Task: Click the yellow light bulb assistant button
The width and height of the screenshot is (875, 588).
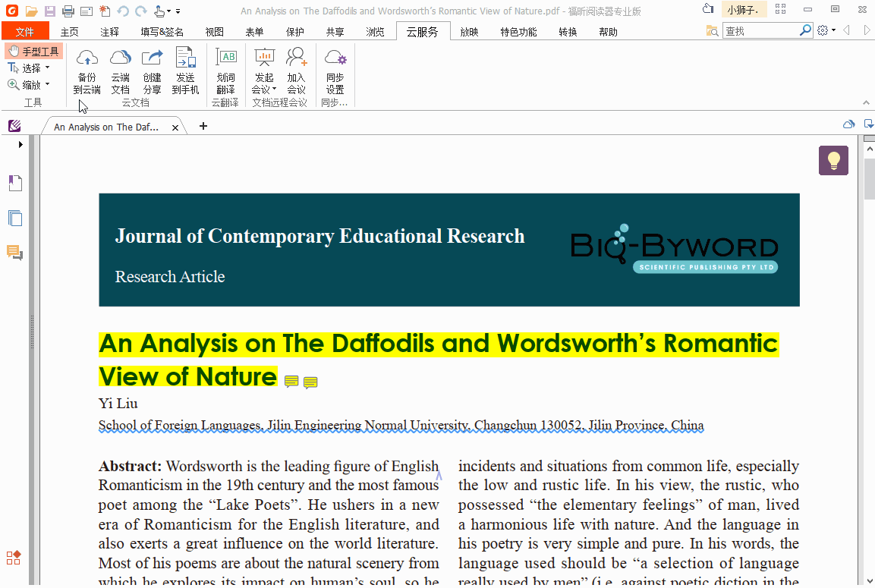Action: coord(833,161)
